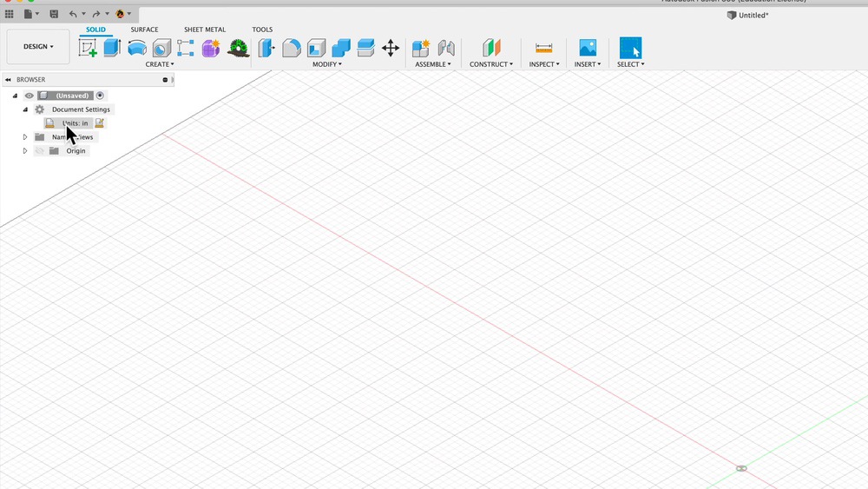Select the Revolve tool

tap(137, 48)
